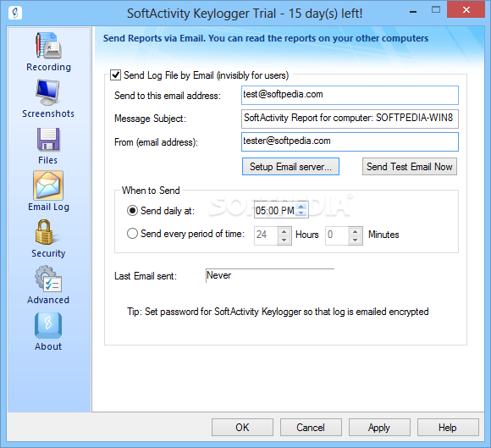This screenshot has height=448, width=491.
Task: Select the Email Log envelope icon
Action: tap(48, 185)
